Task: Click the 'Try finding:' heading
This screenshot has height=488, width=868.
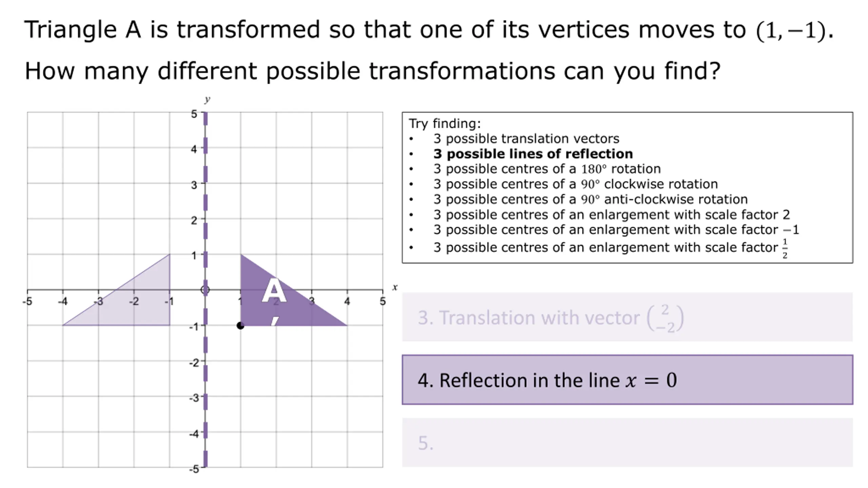Action: click(445, 124)
